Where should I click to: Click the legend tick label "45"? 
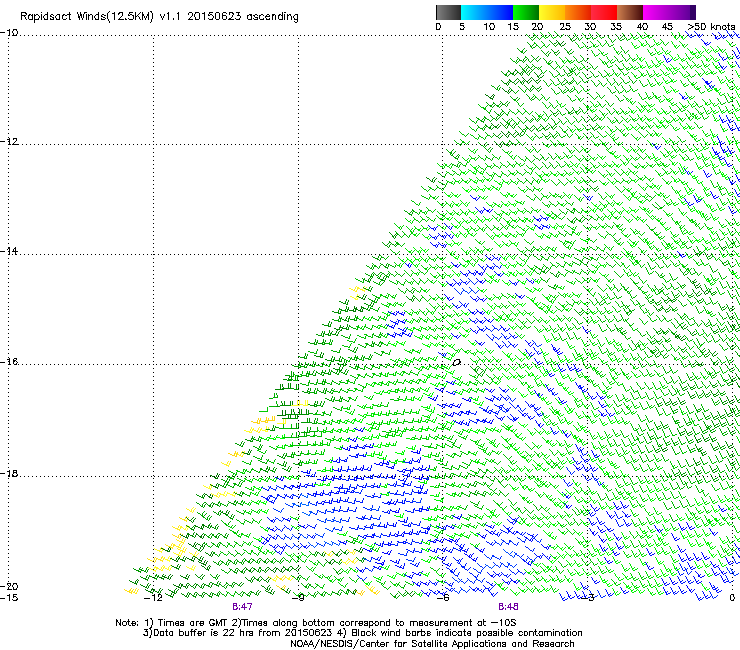(x=667, y=27)
